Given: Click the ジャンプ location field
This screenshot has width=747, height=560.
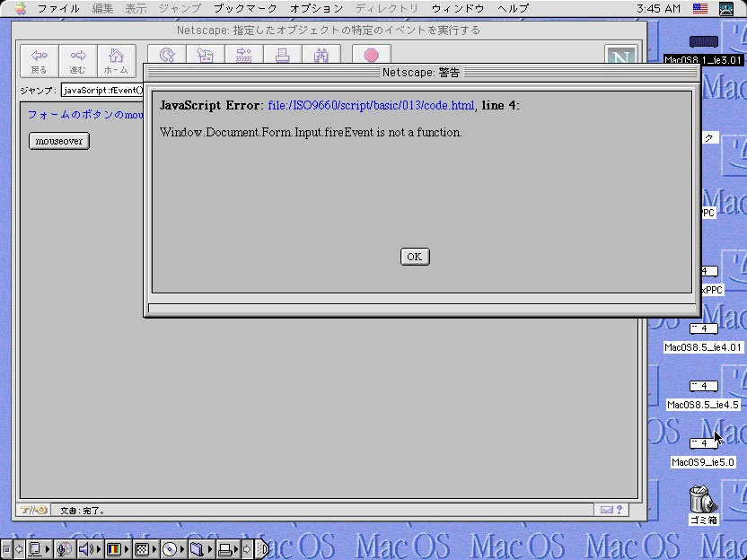Looking at the screenshot, I should point(102,90).
